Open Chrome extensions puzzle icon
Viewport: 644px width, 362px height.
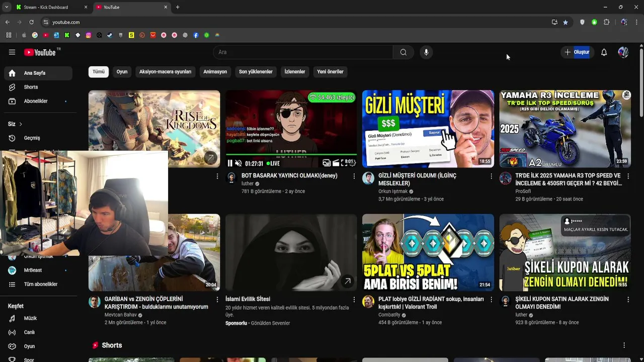(606, 22)
